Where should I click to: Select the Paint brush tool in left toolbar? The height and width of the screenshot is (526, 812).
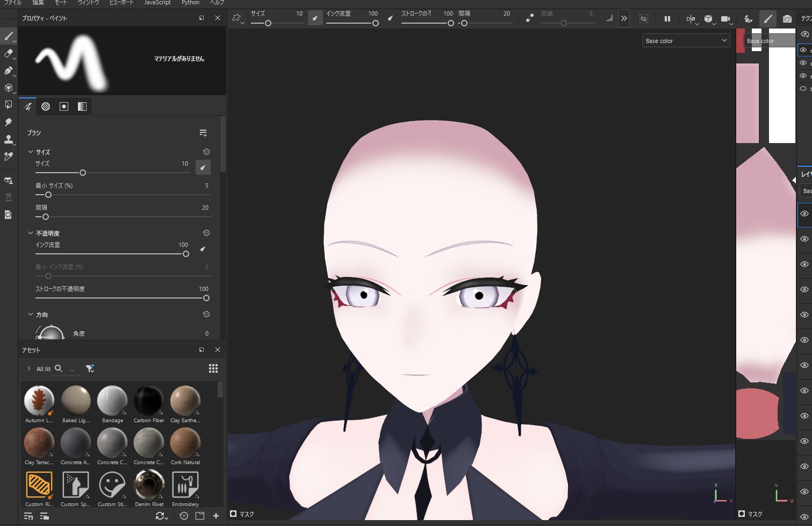click(9, 37)
